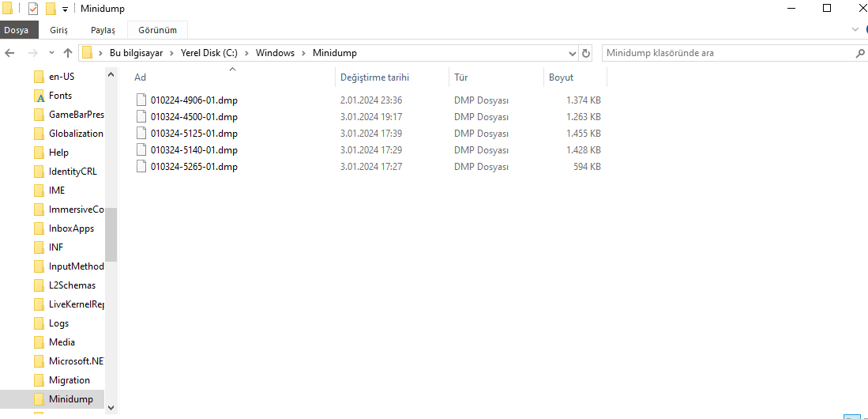Click the navigation pane scroll down arrow
The height and width of the screenshot is (419, 868).
click(111, 407)
